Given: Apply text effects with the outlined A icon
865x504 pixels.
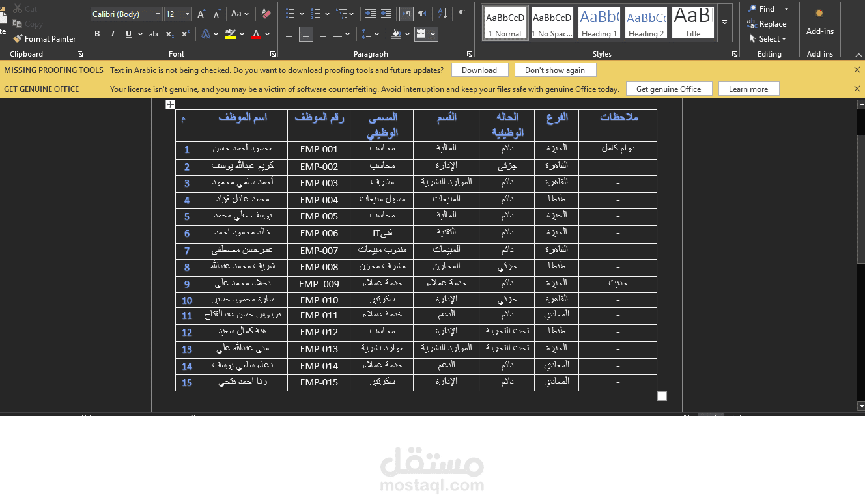Looking at the screenshot, I should click(x=206, y=34).
